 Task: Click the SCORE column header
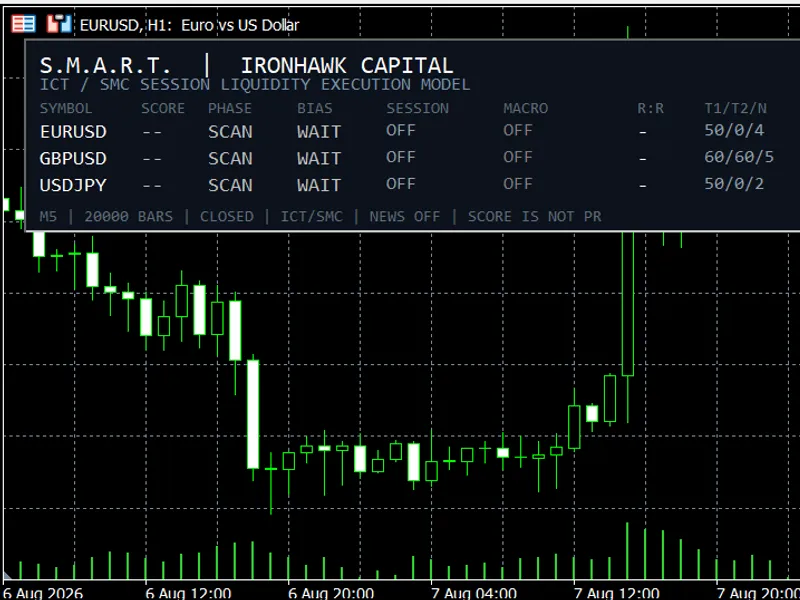[163, 108]
